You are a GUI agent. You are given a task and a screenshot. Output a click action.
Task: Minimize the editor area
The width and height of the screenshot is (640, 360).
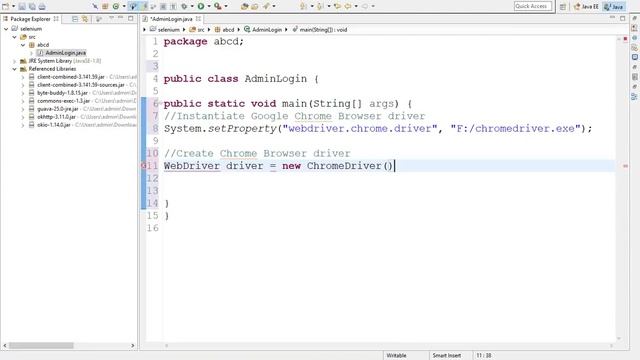(612, 18)
